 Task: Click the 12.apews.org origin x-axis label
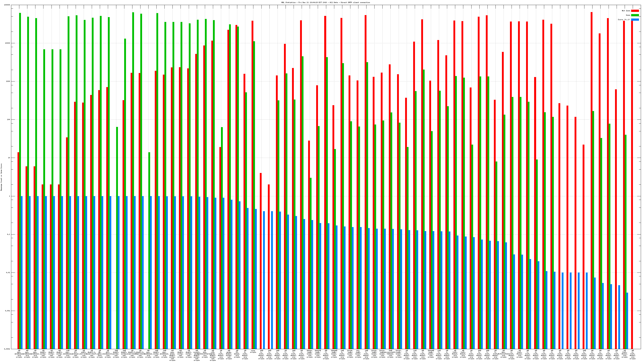(237, 354)
